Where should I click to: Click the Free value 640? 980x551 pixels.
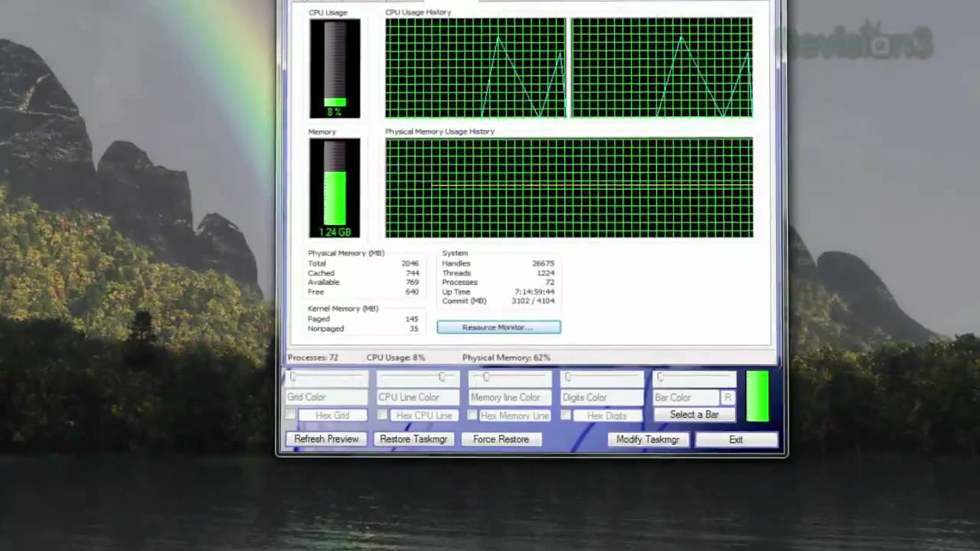coord(412,292)
